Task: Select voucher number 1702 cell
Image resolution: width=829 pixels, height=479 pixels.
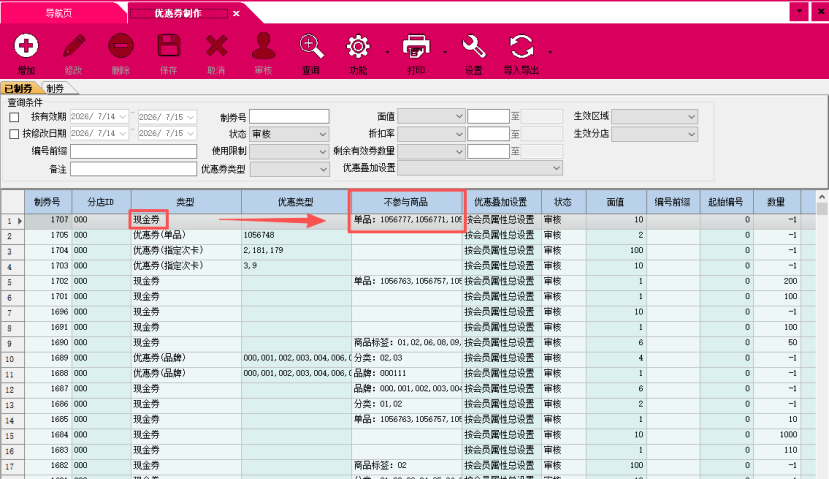Action: pos(48,281)
